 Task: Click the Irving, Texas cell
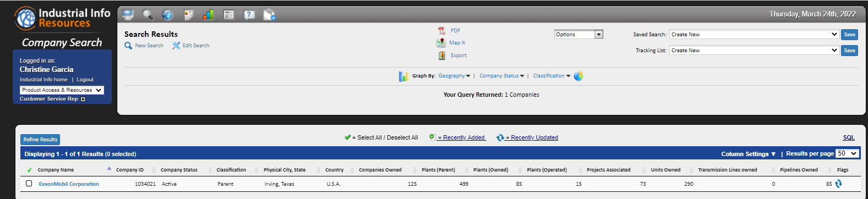point(279,184)
